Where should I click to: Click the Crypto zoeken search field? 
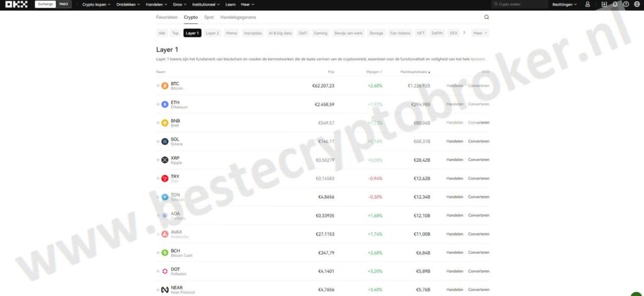point(520,4)
